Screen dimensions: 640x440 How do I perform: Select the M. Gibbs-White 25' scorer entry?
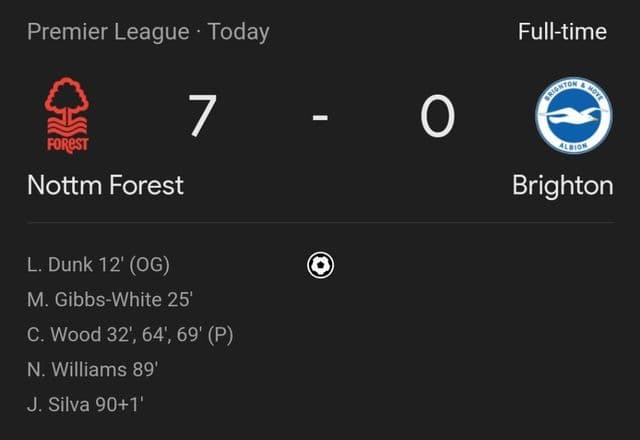pyautogui.click(x=110, y=300)
